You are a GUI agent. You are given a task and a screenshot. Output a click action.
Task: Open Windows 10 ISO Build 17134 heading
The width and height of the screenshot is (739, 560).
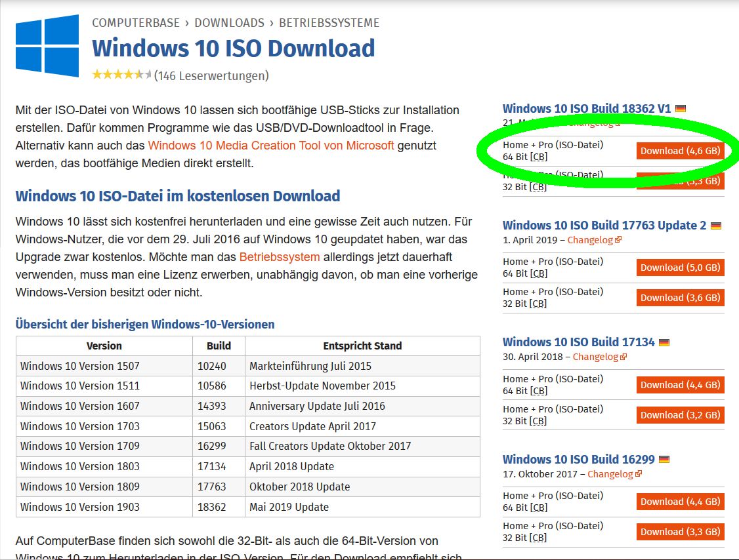click(x=579, y=342)
